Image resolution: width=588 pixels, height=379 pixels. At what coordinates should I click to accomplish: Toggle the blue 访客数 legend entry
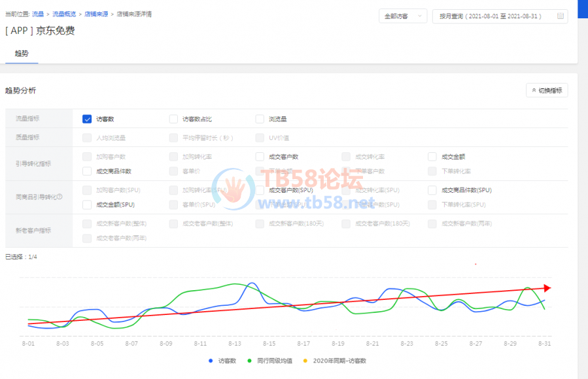click(x=222, y=361)
